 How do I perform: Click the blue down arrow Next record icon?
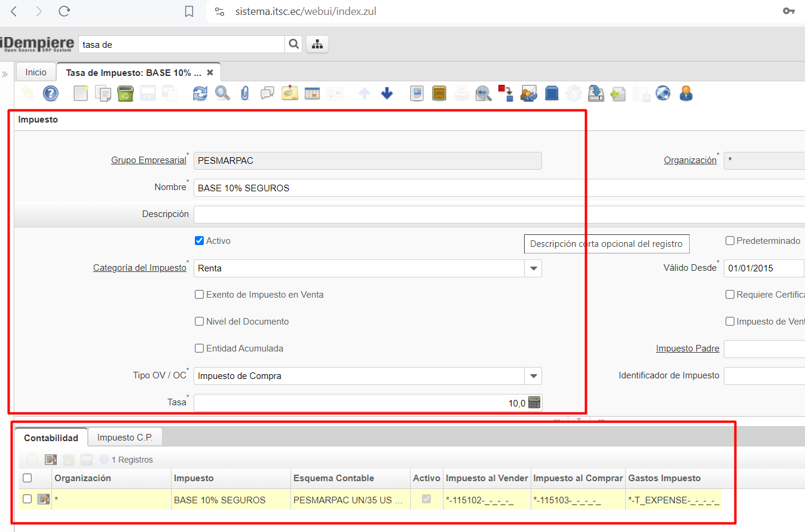387,93
